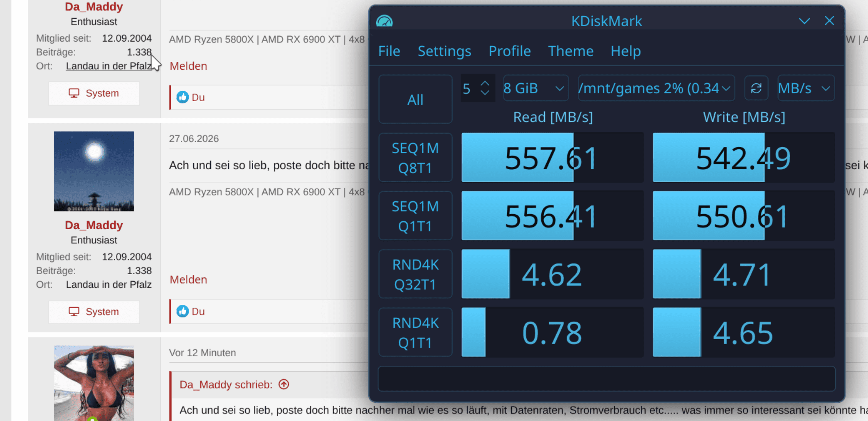Decrease the test count with stepper down arrow
This screenshot has height=421, width=868.
point(485,93)
